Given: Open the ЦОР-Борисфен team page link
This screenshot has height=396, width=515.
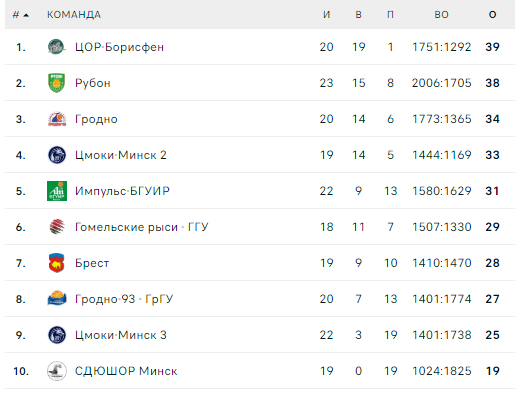Looking at the screenshot, I should (x=119, y=47).
